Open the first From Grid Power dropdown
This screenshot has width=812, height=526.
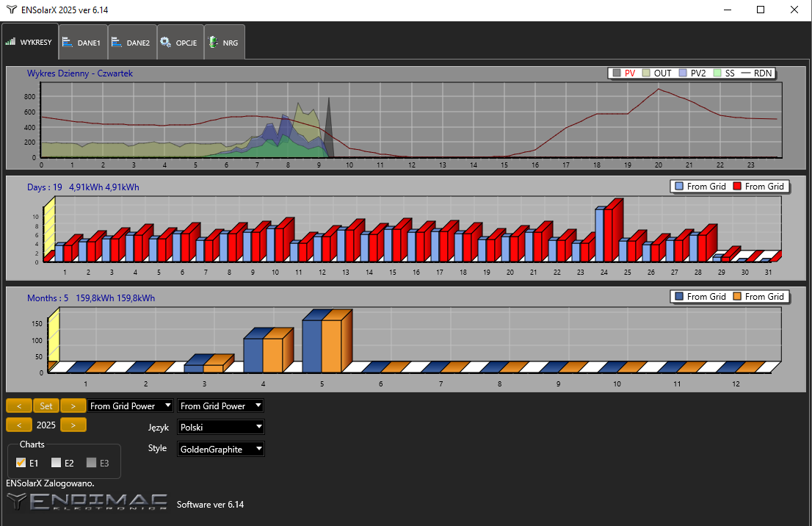click(131, 406)
